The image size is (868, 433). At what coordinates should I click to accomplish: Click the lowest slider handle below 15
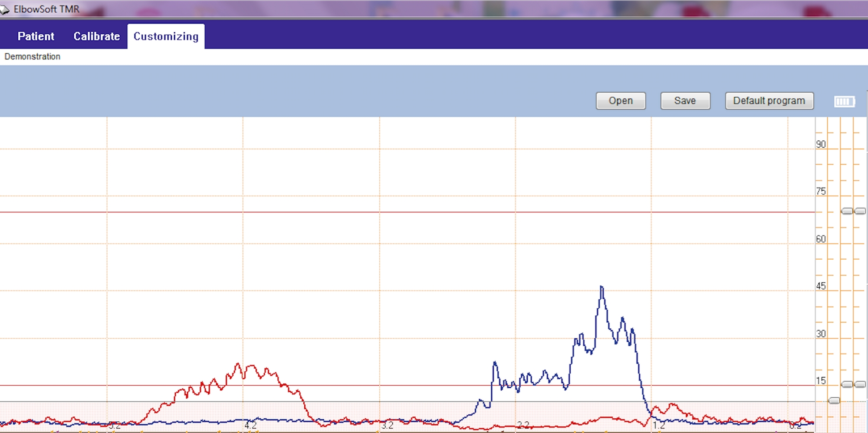pos(834,400)
